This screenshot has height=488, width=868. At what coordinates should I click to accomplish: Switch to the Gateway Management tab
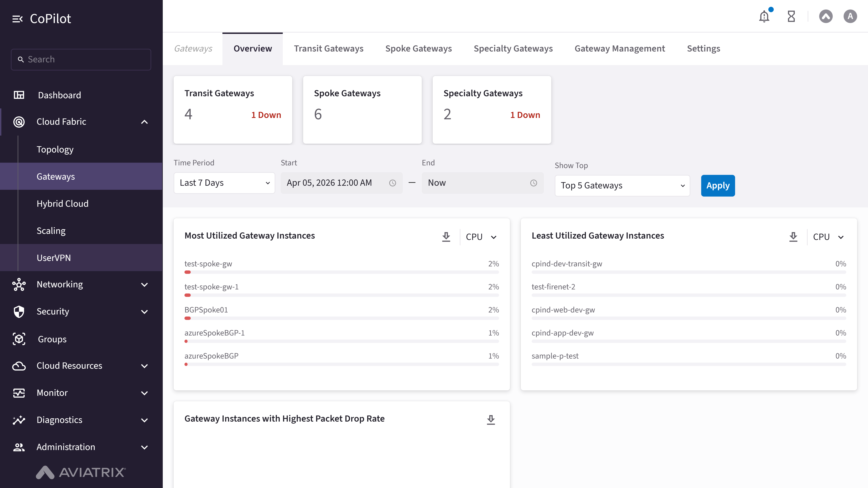coord(620,48)
